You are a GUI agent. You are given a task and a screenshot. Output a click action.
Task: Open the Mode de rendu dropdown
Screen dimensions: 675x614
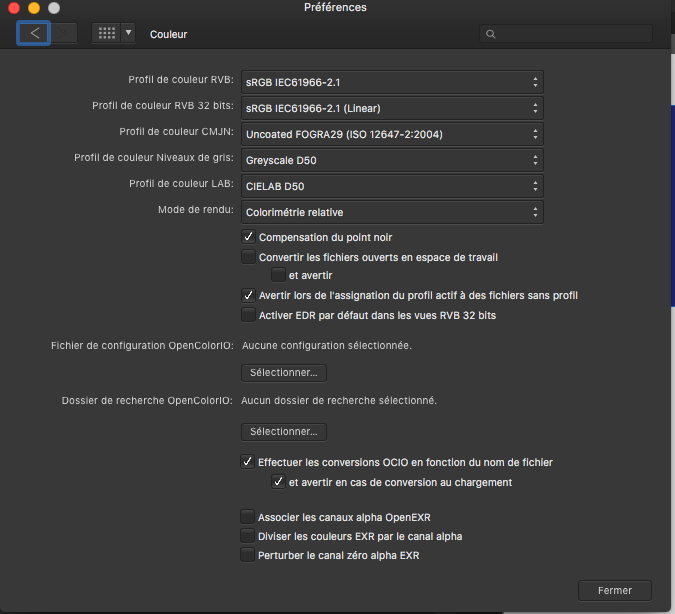[x=392, y=212]
